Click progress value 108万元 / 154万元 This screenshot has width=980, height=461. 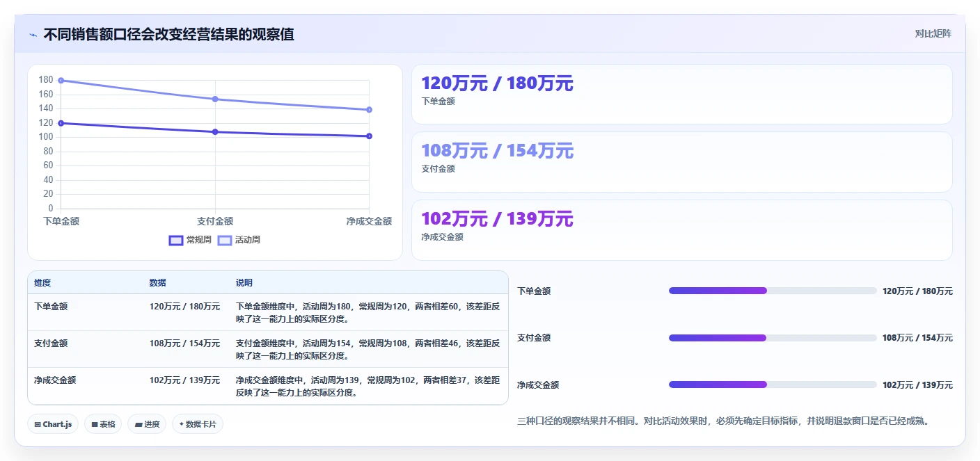coord(917,338)
